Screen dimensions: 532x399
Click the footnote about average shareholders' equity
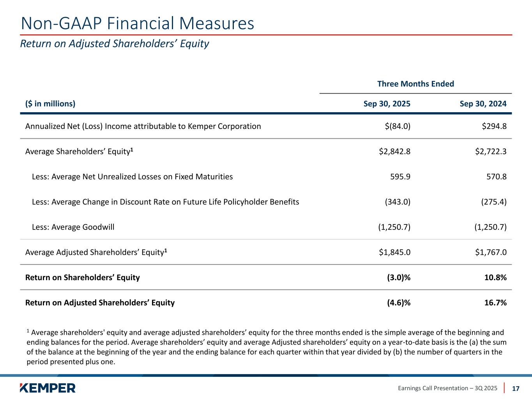tap(266, 347)
